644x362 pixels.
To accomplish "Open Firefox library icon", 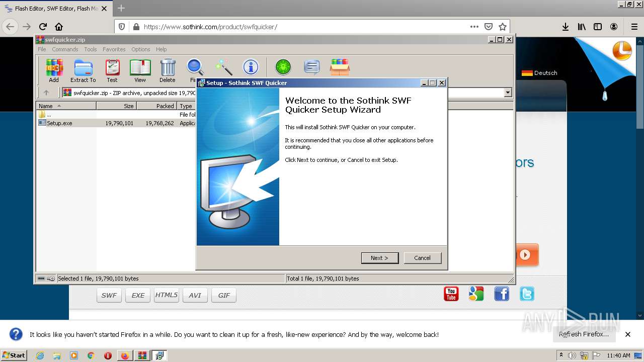I will [x=582, y=27].
